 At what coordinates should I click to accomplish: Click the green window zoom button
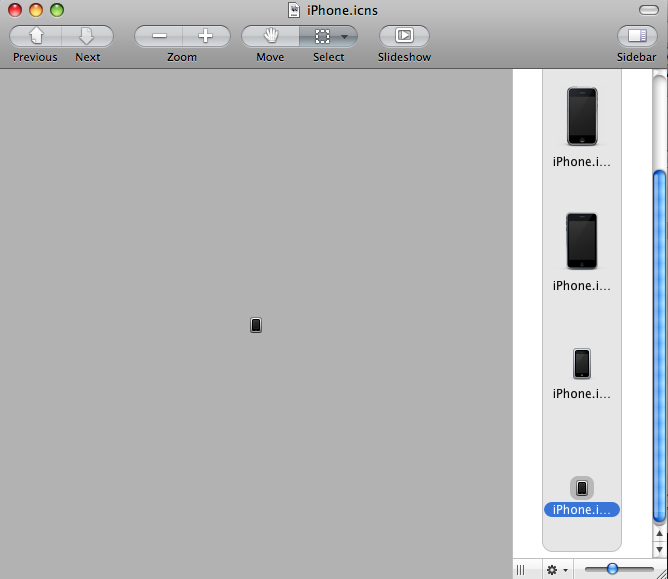point(57,10)
